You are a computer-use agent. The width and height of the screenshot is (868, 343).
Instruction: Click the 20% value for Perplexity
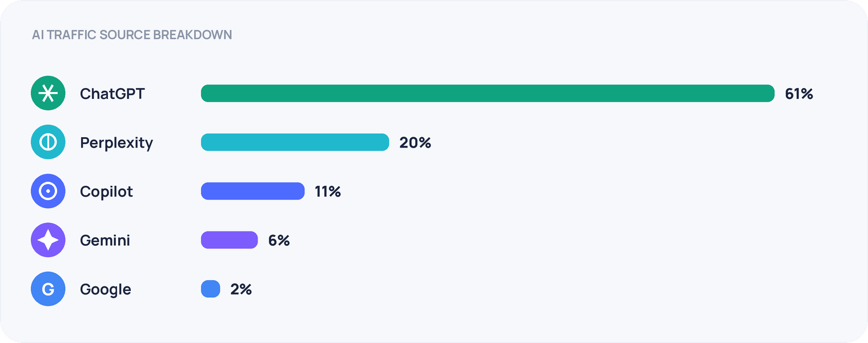click(415, 143)
